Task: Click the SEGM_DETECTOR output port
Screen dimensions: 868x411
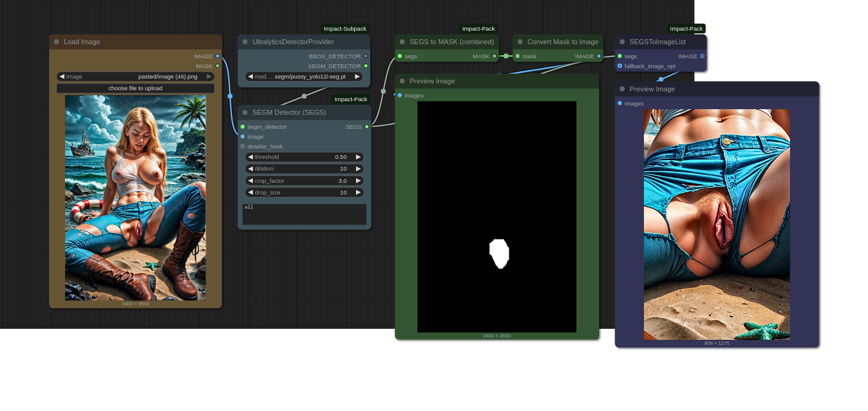Action: [x=366, y=66]
